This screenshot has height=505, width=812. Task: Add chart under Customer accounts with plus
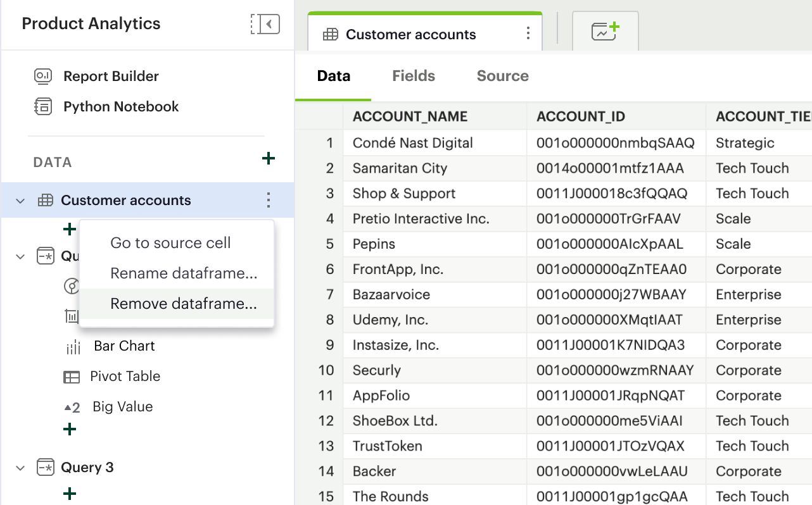coord(70,228)
